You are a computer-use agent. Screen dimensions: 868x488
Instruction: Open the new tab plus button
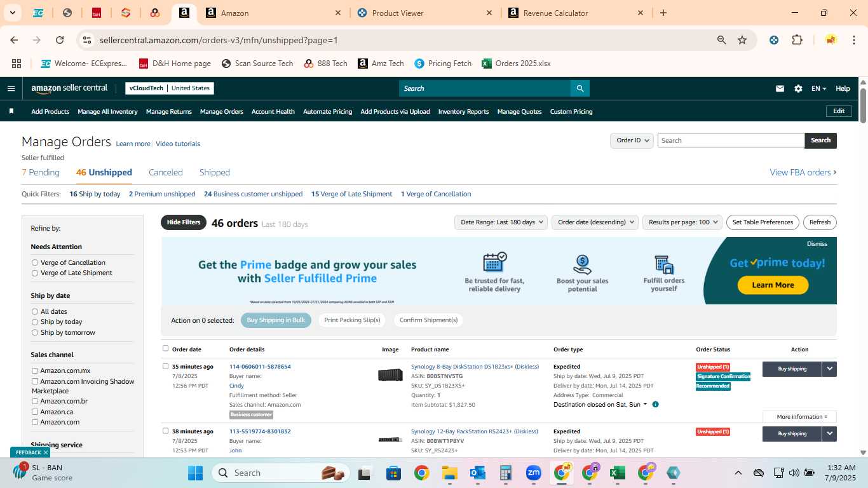663,13
